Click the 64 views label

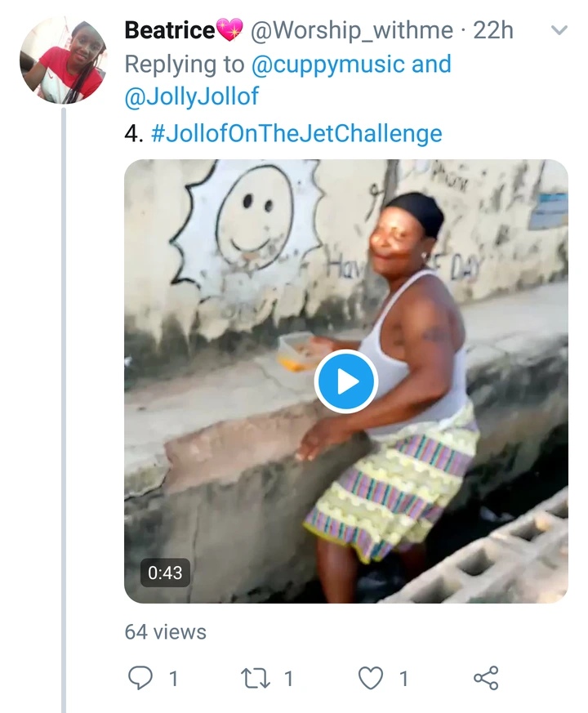click(165, 632)
